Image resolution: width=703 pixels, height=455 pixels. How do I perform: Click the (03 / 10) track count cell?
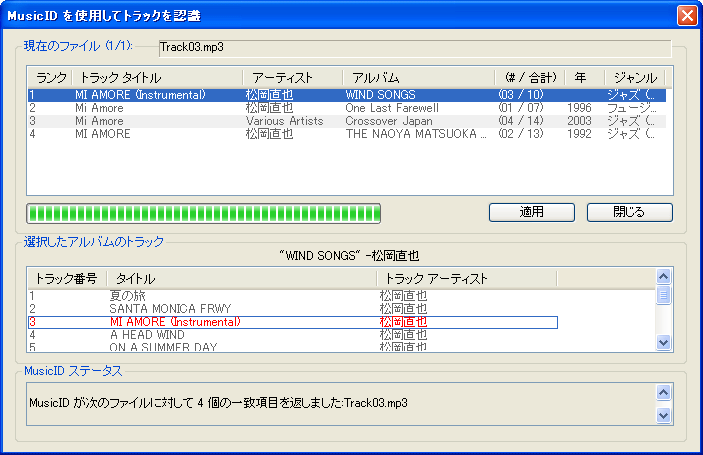521,95
